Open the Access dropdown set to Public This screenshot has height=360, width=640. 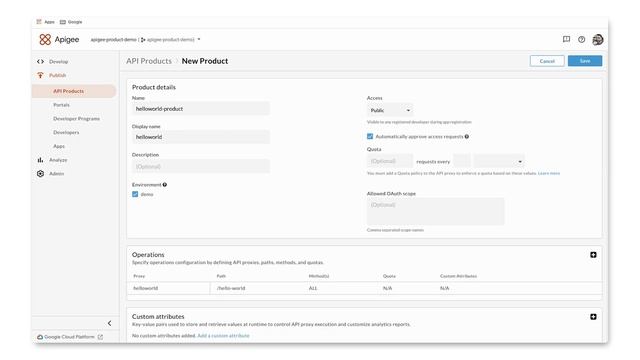pyautogui.click(x=390, y=110)
